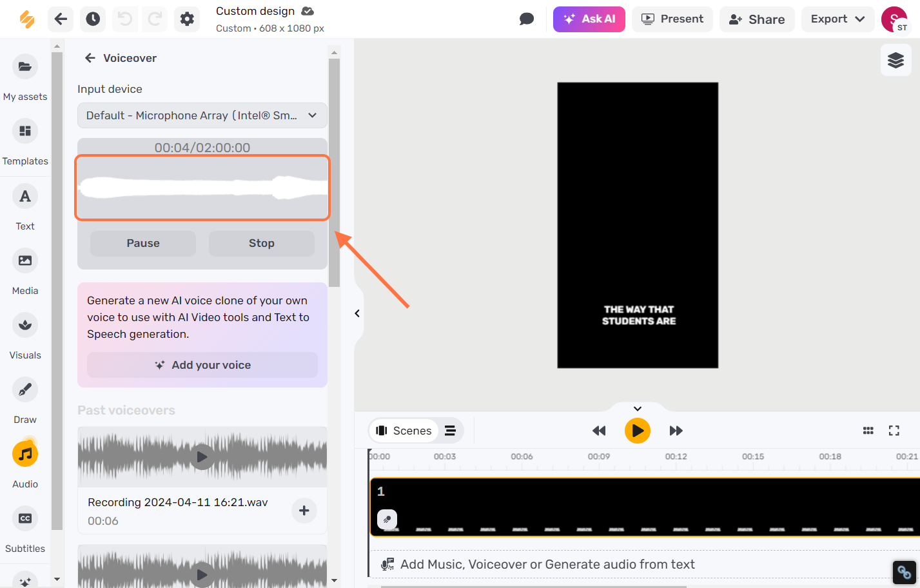Image resolution: width=920 pixels, height=588 pixels.
Task: Select Audio sidebar icon
Action: (25, 455)
